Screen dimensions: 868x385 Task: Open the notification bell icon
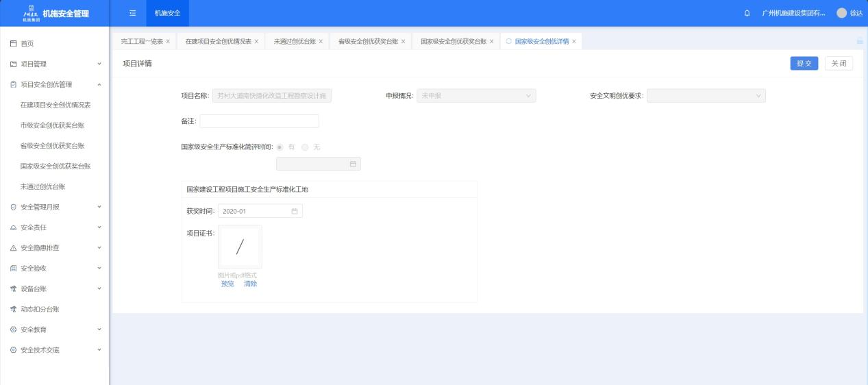[747, 14]
